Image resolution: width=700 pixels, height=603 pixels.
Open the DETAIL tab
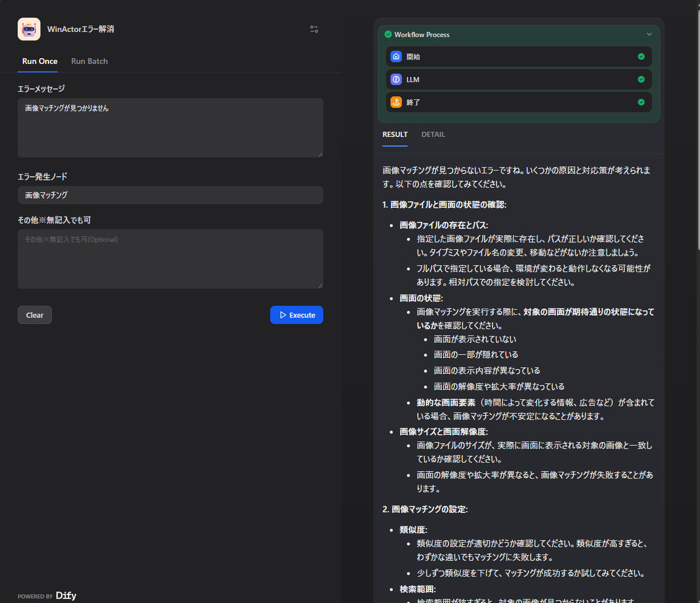point(433,135)
